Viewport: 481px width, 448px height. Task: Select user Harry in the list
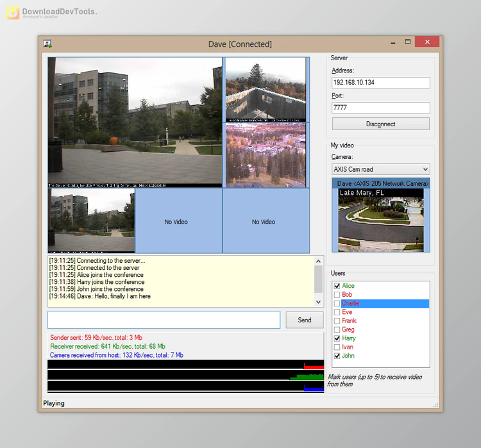(348, 338)
